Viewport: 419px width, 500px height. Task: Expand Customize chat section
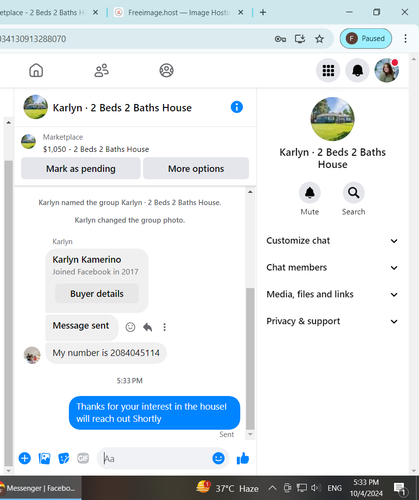332,241
